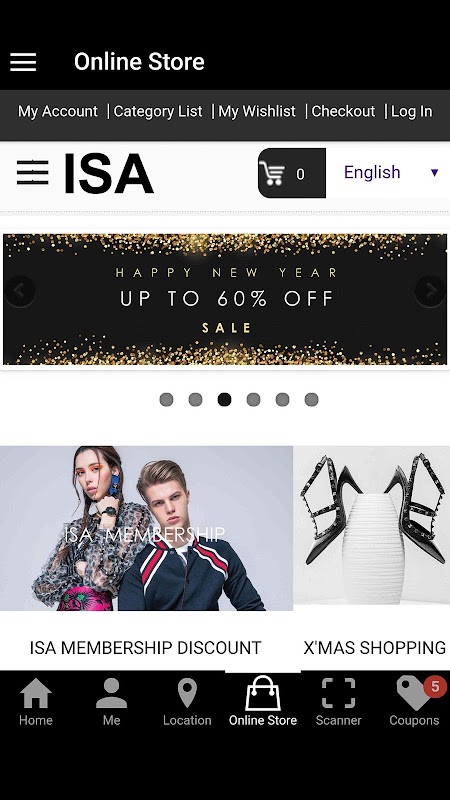Image resolution: width=450 pixels, height=800 pixels.
Task: Select the fourth carousel dot
Action: click(x=254, y=399)
